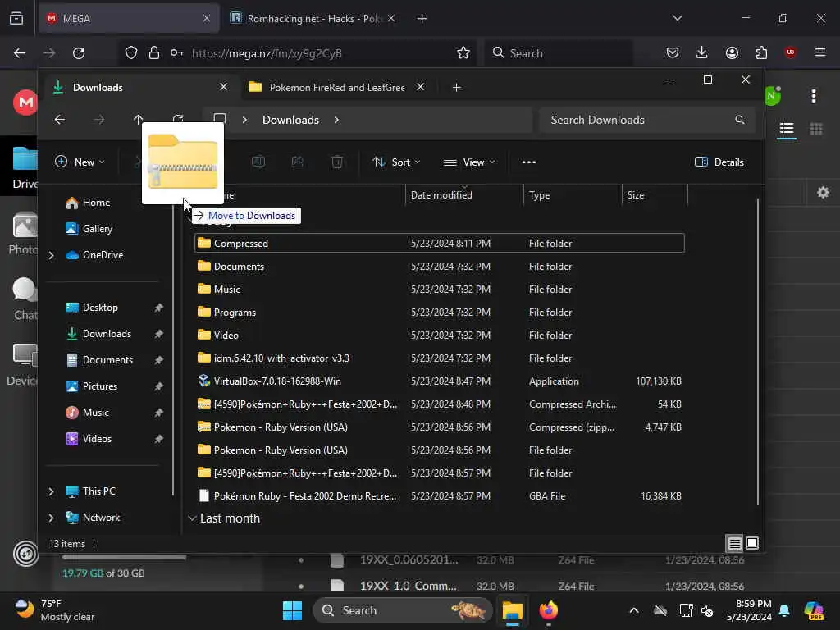Click the Windows Start button
Screen dimensions: 840x630
[293, 610]
